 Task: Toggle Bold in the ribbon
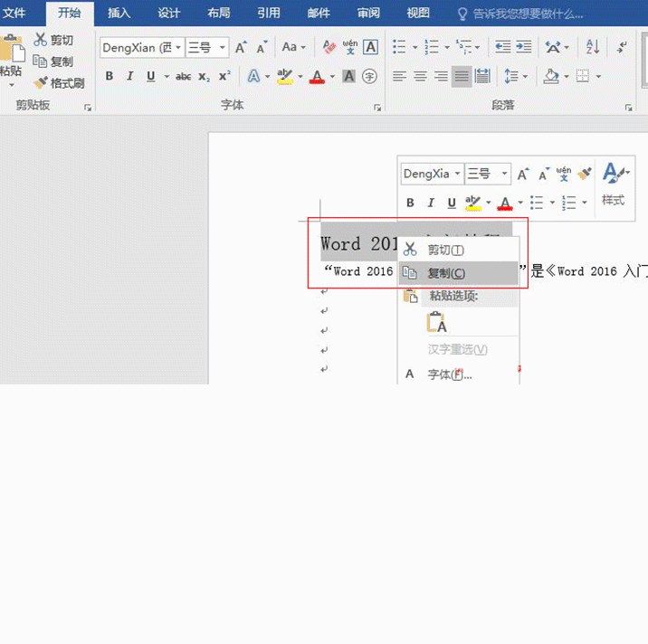tap(110, 76)
